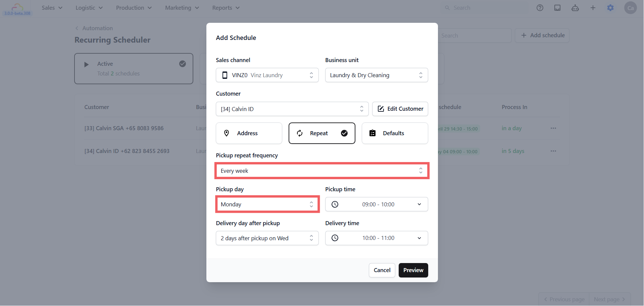Click the app logo in top-left corner
Viewport: 644px width, 306px height.
tap(17, 7)
